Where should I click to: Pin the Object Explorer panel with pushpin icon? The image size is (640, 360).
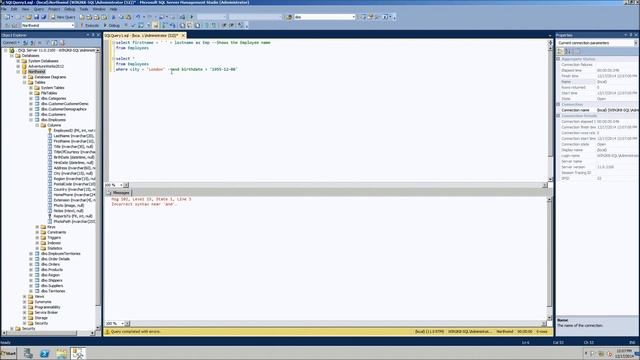[x=93, y=35]
